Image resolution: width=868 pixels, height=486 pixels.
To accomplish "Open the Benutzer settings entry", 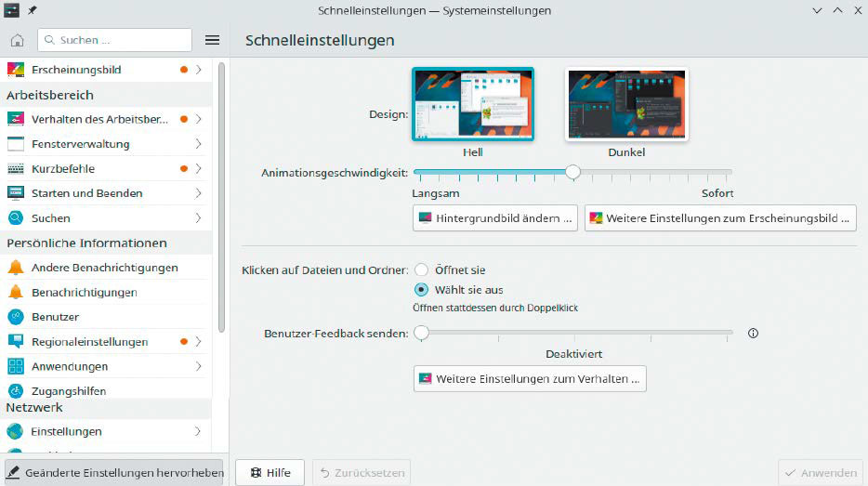I will 106,317.
